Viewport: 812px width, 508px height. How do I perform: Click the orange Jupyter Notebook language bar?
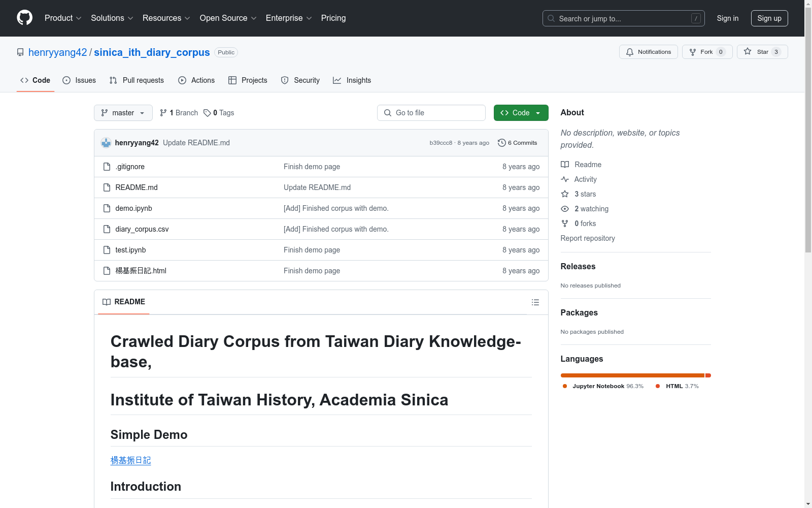[632, 375]
